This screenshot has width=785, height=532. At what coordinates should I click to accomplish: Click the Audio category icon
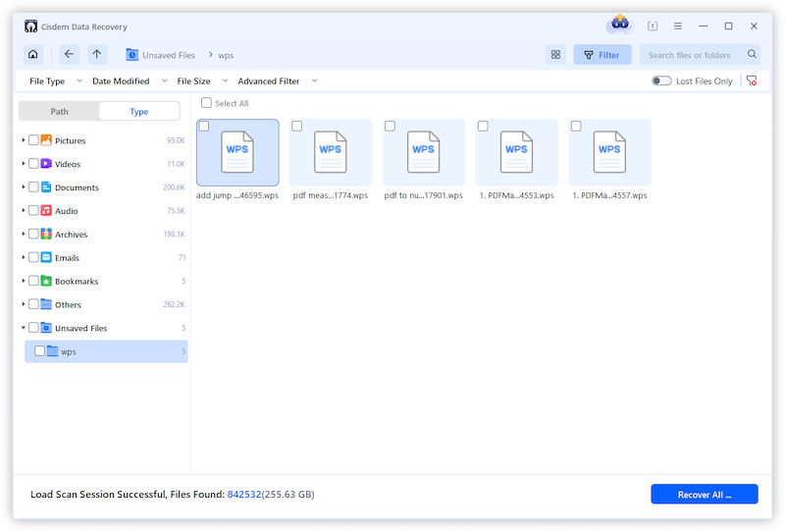tap(46, 210)
